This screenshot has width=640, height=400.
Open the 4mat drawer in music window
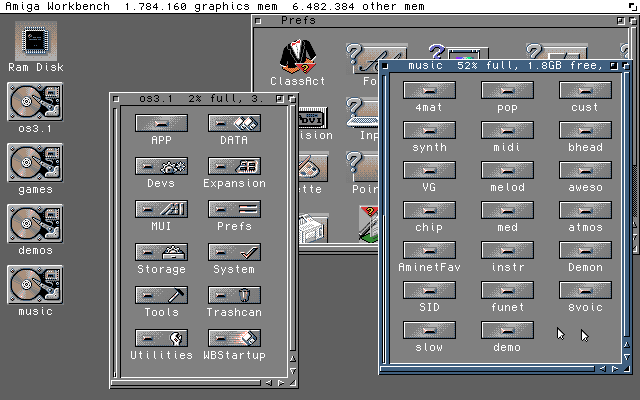coord(429,90)
